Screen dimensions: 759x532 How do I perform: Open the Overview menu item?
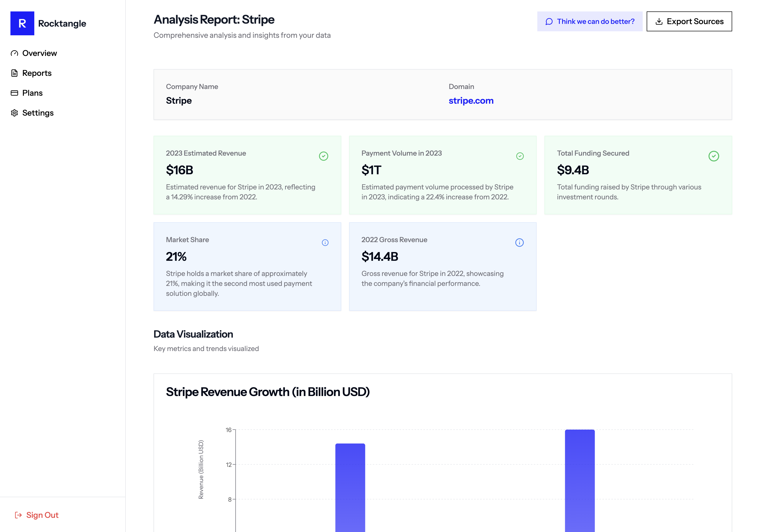pos(39,53)
